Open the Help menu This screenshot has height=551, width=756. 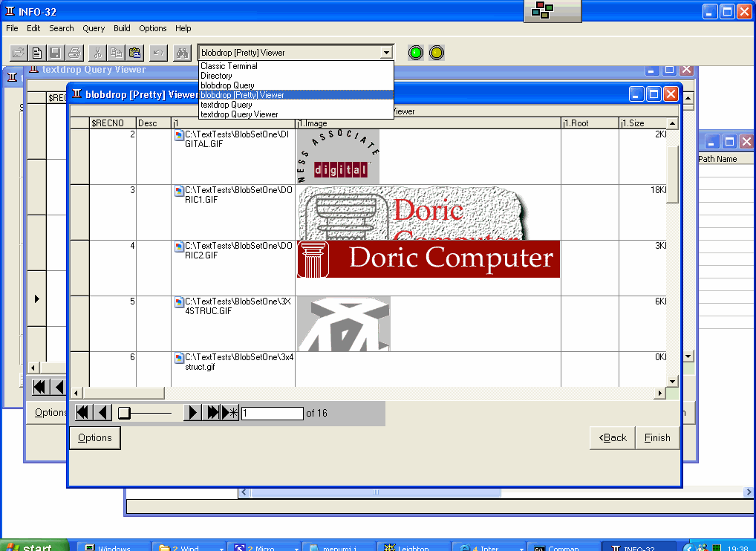[183, 28]
